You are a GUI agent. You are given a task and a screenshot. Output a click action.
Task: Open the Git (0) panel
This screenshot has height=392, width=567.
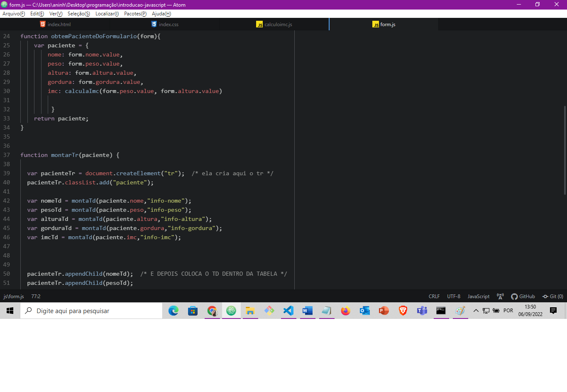[x=553, y=296]
